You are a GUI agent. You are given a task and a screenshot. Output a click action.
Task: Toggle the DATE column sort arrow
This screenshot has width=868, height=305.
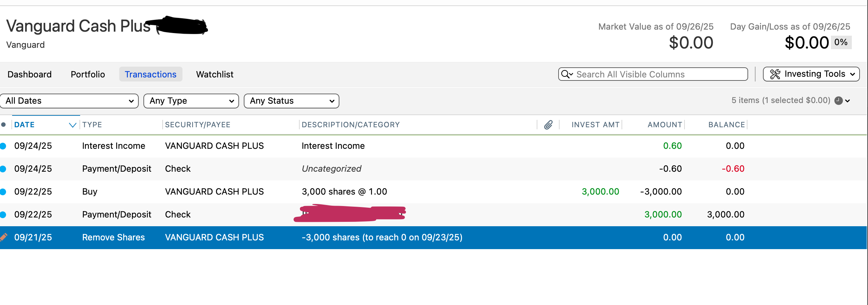coord(72,125)
